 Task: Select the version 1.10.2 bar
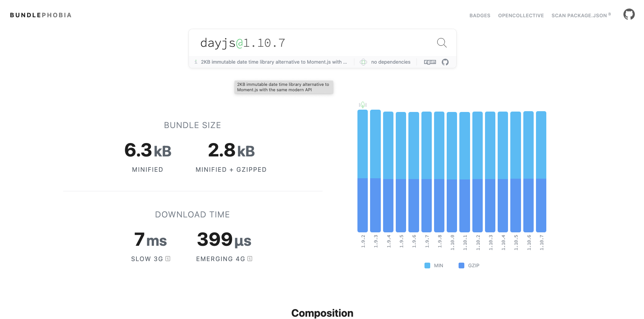(477, 172)
